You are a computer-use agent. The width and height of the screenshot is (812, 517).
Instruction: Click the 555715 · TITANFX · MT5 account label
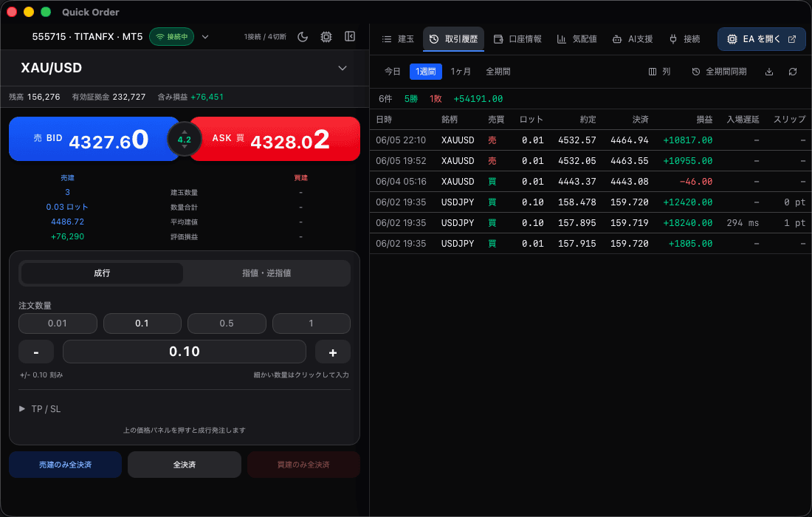click(87, 37)
